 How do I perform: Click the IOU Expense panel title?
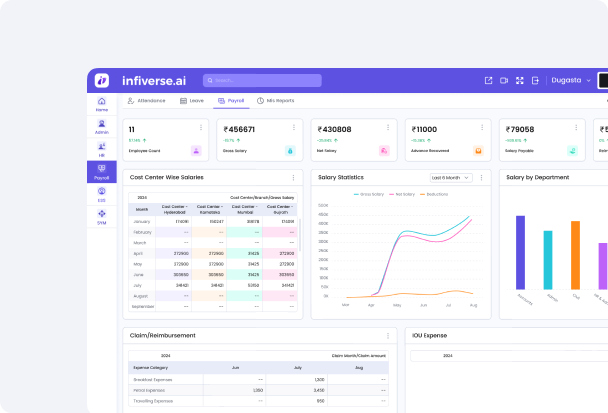(x=429, y=336)
